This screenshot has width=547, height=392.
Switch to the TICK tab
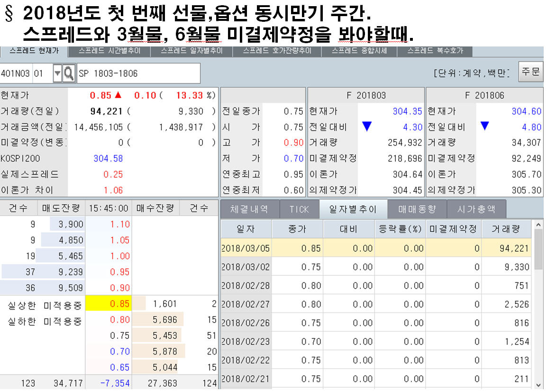299,209
